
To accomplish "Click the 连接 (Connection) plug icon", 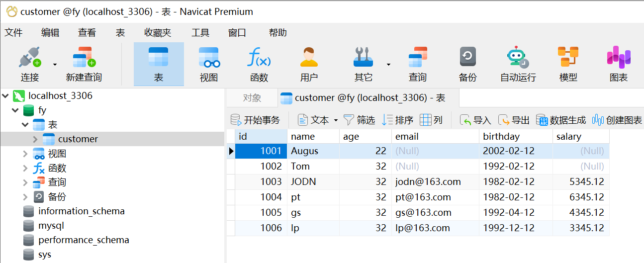I will pyautogui.click(x=29, y=58).
